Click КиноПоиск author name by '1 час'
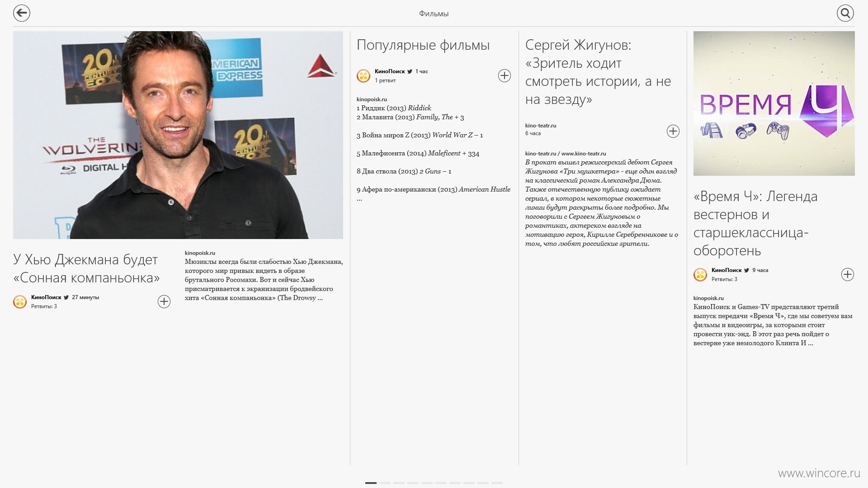 pyautogui.click(x=390, y=71)
